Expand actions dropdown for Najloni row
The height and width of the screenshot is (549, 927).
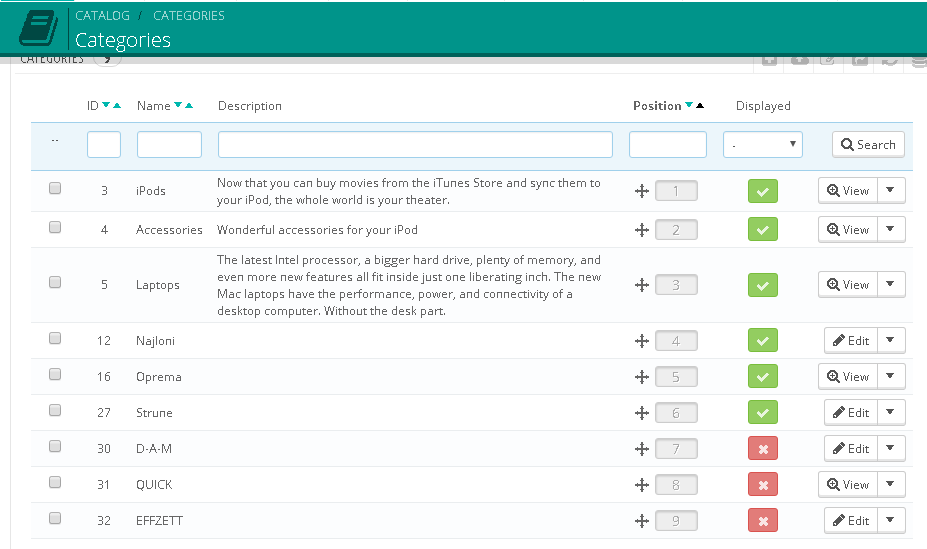891,340
